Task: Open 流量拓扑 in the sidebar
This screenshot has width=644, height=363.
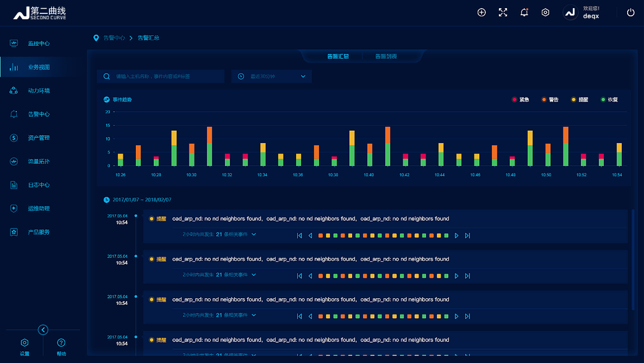Action: point(38,162)
